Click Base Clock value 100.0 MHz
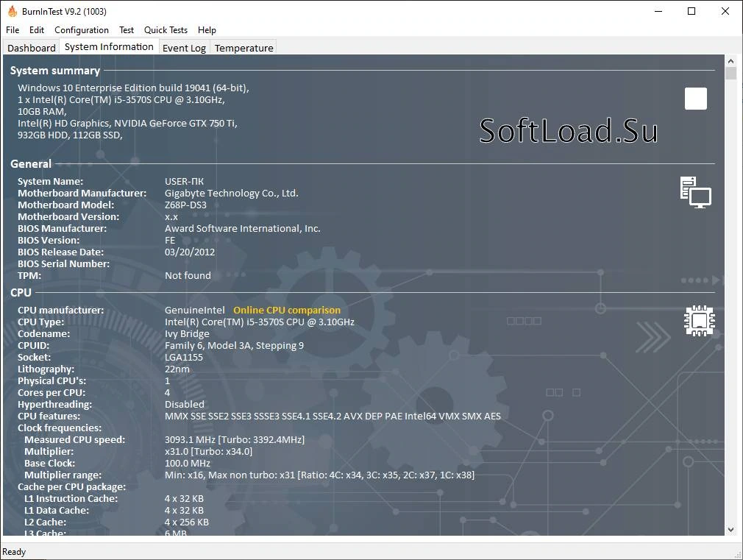743x560 pixels. tap(188, 464)
